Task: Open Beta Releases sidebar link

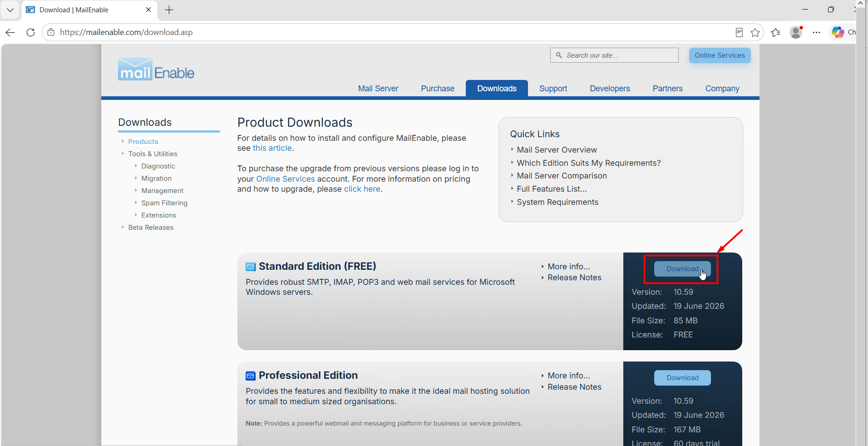Action: (x=151, y=228)
